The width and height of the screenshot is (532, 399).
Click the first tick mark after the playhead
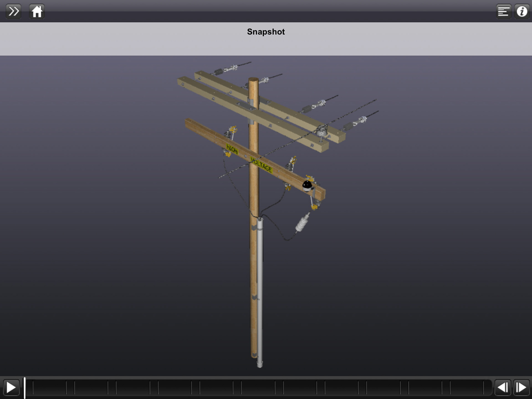(x=33, y=387)
